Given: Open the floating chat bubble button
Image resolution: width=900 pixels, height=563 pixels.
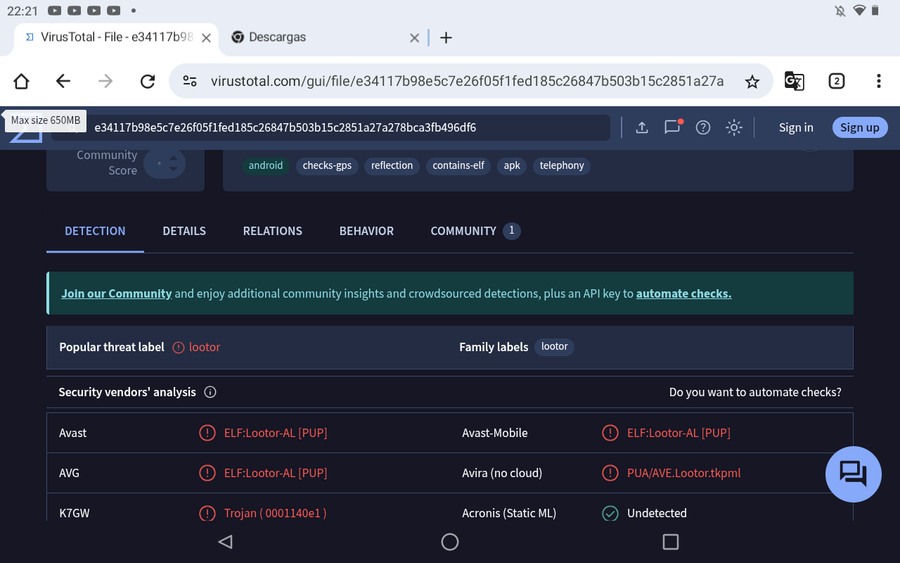Looking at the screenshot, I should click(x=852, y=473).
